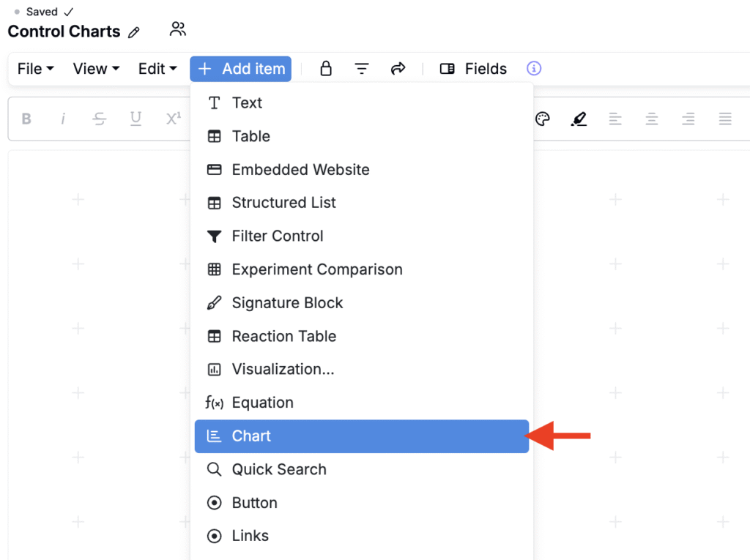
Task: Click the lock icon in toolbar
Action: point(326,68)
